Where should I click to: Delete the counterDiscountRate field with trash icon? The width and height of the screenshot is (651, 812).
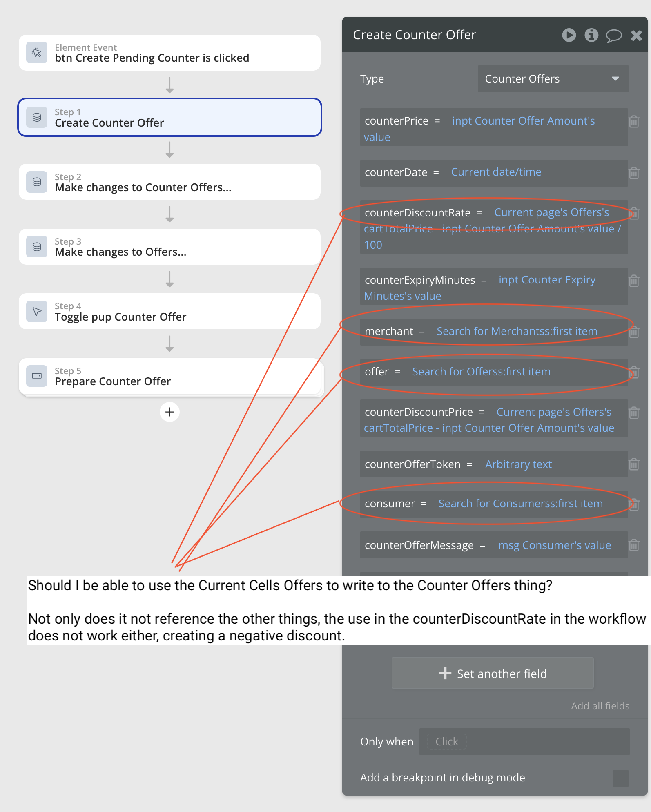point(634,213)
